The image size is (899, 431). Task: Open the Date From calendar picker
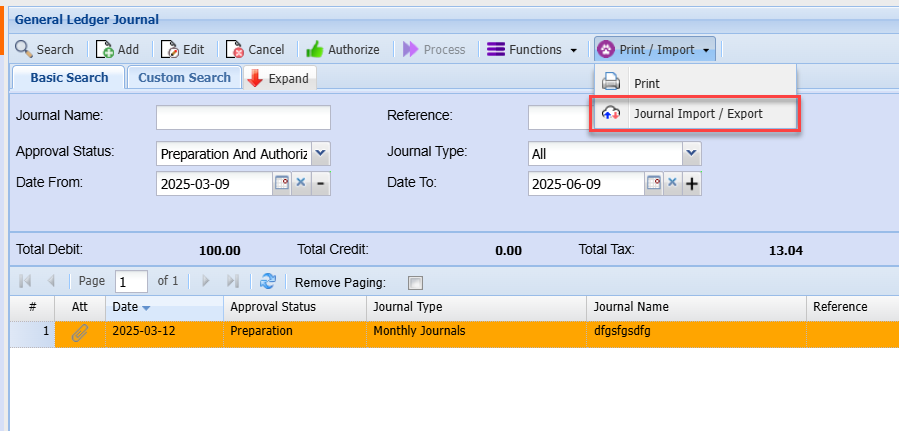[282, 183]
